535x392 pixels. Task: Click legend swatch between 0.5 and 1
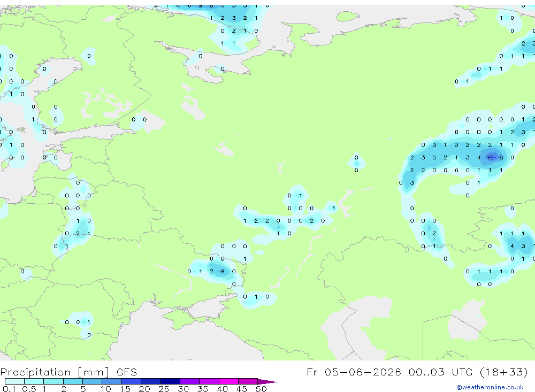(x=34, y=381)
